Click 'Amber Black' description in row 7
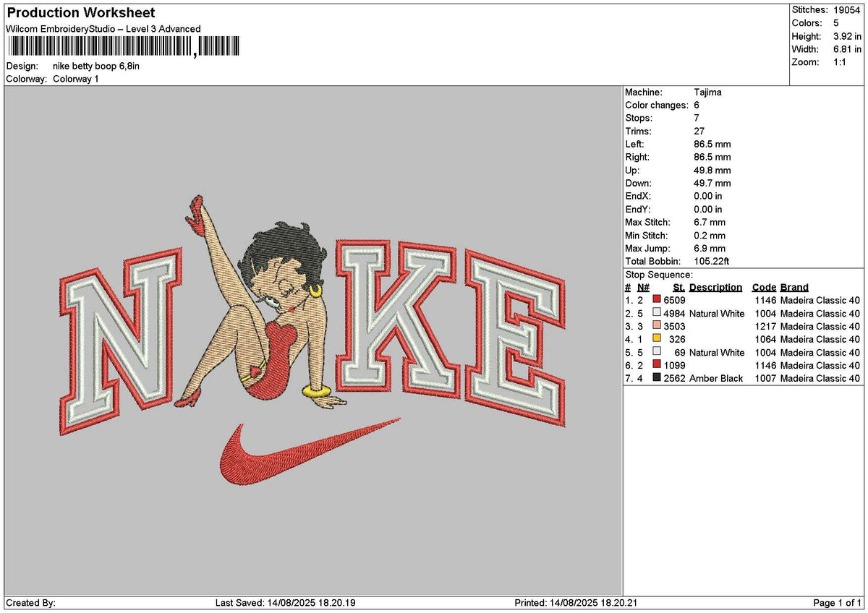 pos(716,378)
